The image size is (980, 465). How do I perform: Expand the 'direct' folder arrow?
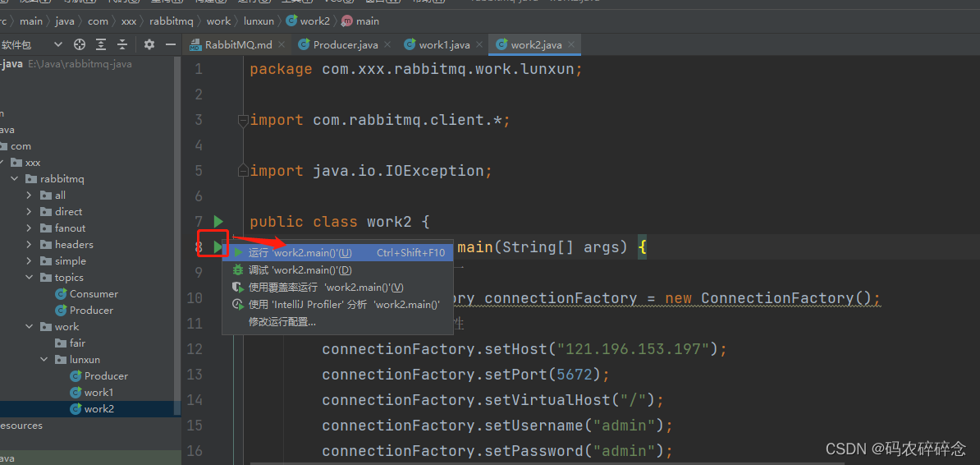tap(29, 211)
